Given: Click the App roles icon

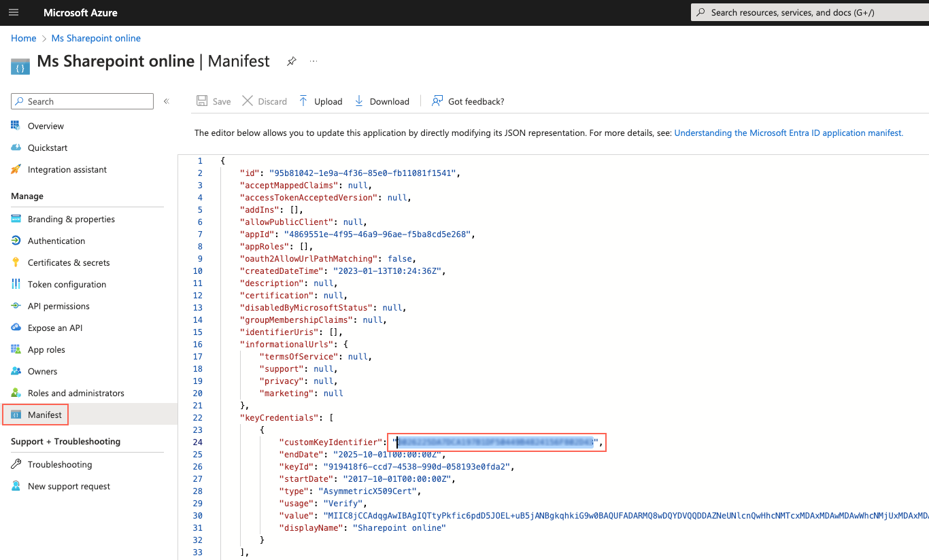Looking at the screenshot, I should [x=16, y=349].
